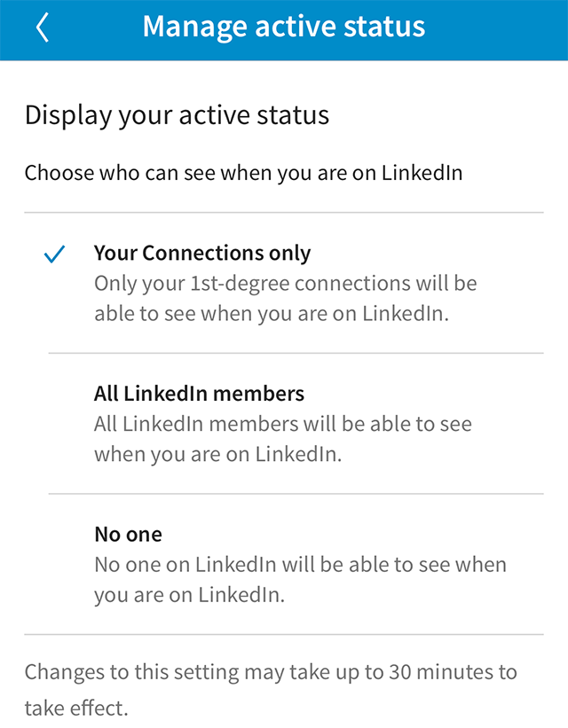Image resolution: width=568 pixels, height=728 pixels.
Task: Click the No one option label
Action: point(127,535)
